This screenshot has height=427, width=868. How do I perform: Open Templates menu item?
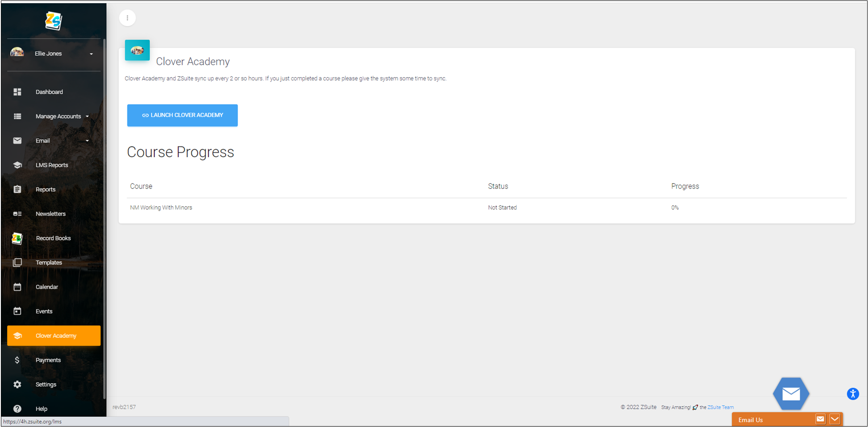tap(49, 263)
